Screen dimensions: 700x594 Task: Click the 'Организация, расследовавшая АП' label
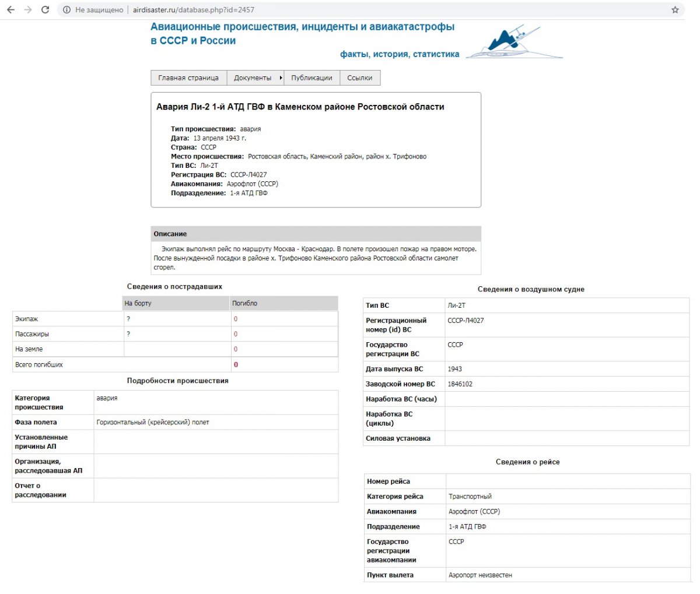click(48, 466)
